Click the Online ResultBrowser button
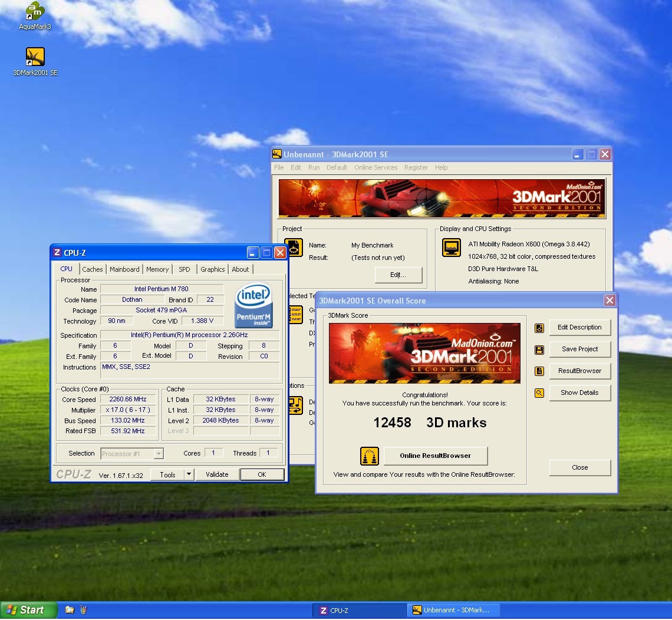This screenshot has height=620, width=672. click(x=436, y=456)
